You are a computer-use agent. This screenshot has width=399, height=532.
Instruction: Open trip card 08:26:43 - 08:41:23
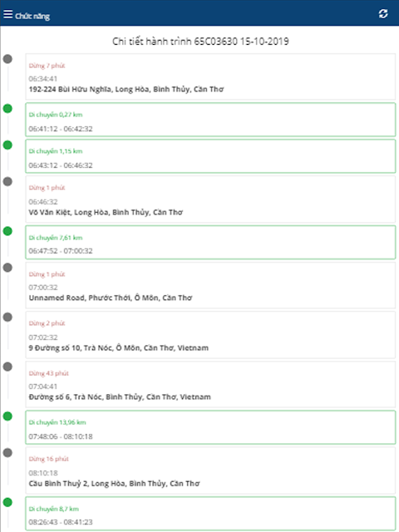tap(210, 514)
